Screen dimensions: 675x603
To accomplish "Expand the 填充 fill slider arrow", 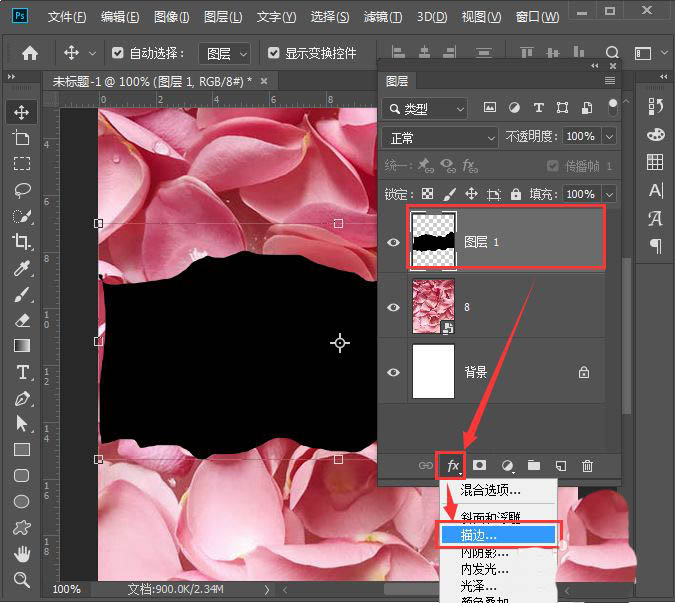I will 610,195.
